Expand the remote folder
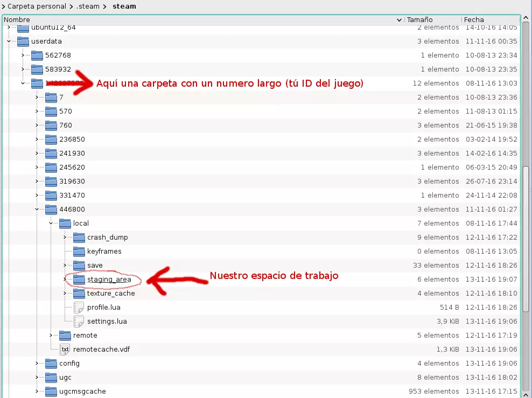This screenshot has width=532, height=398. click(x=51, y=335)
